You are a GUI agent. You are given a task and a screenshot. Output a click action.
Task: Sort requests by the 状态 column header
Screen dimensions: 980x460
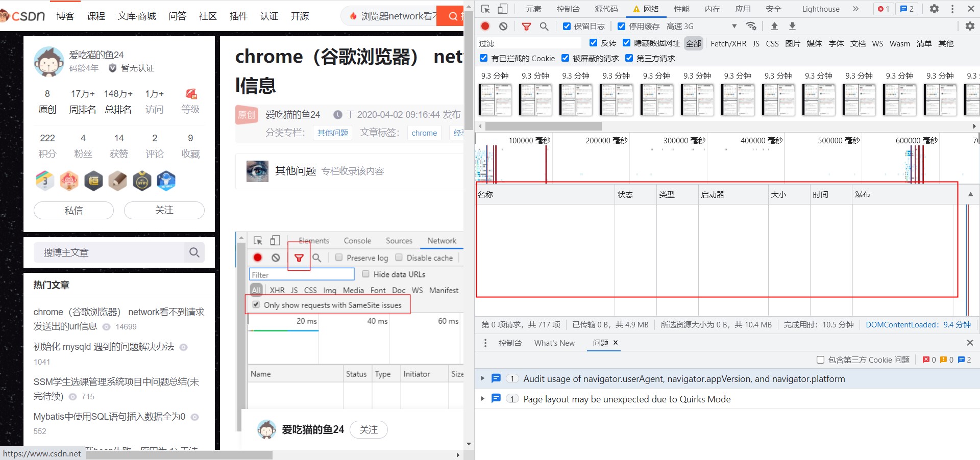635,194
